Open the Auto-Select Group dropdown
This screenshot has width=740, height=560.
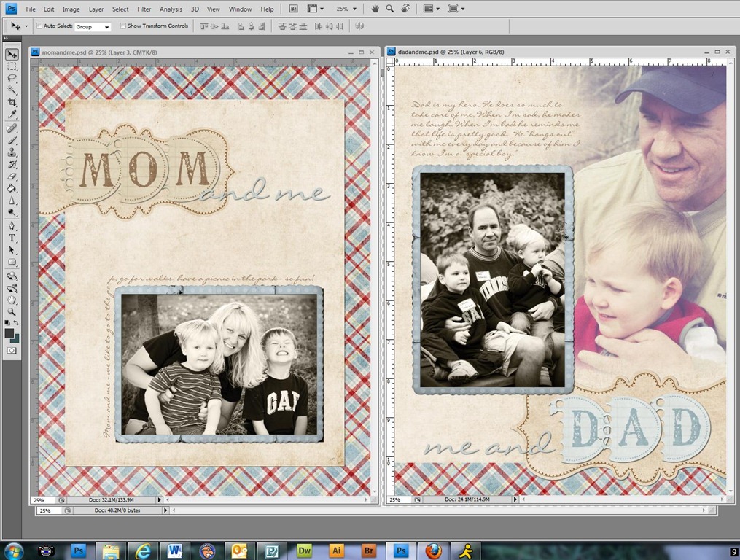93,26
